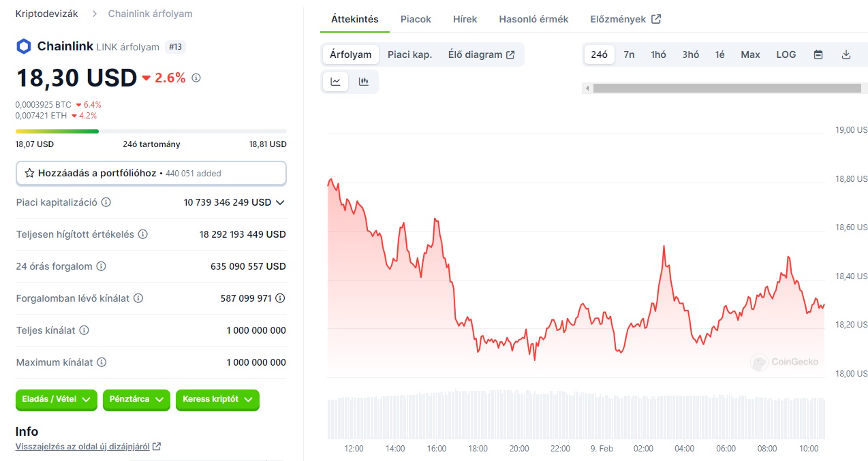Go to Kriptodevizák breadcrumb link
The image size is (868, 461).
[x=47, y=14]
